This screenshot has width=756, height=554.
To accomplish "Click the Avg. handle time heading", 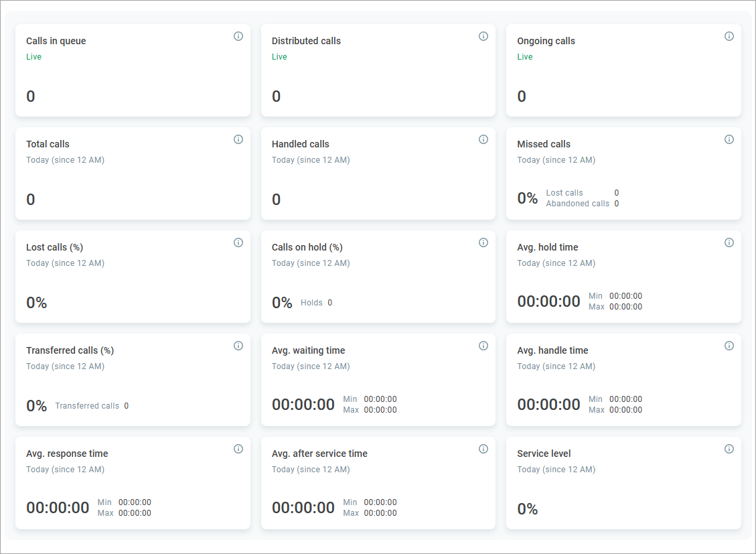I will tap(552, 350).
